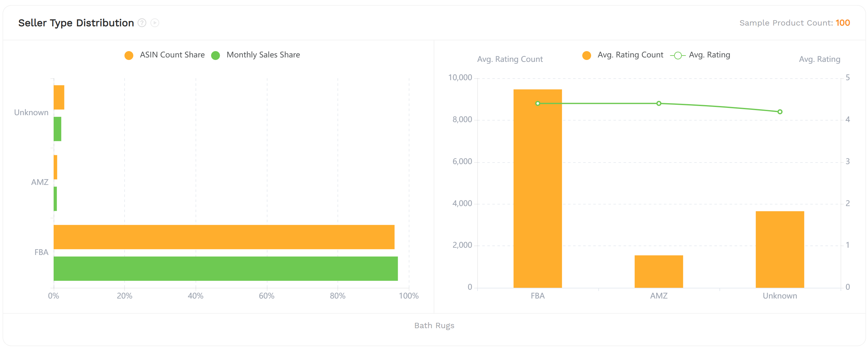Image resolution: width=868 pixels, height=349 pixels.
Task: Click the help question mark icon beside the title
Action: coord(142,23)
